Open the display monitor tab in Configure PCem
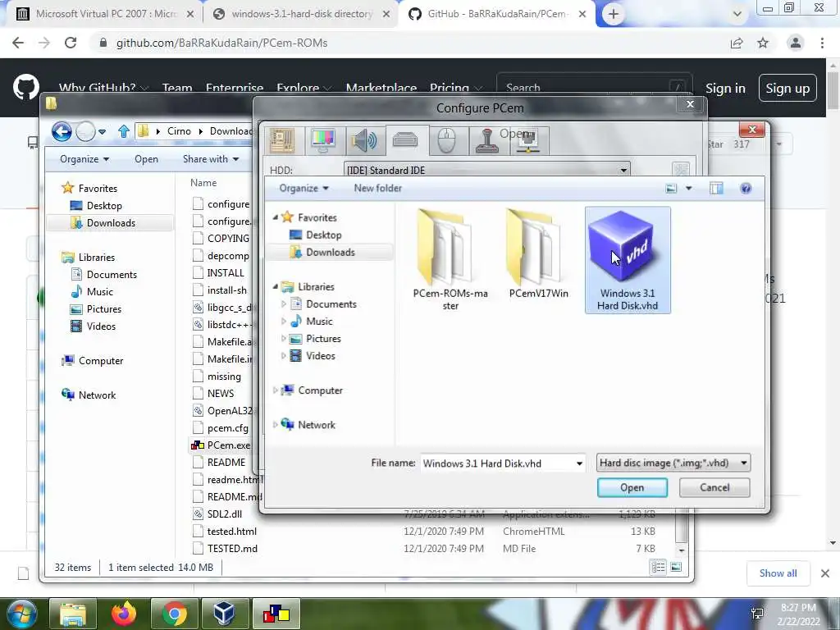The image size is (840, 630). point(323,140)
